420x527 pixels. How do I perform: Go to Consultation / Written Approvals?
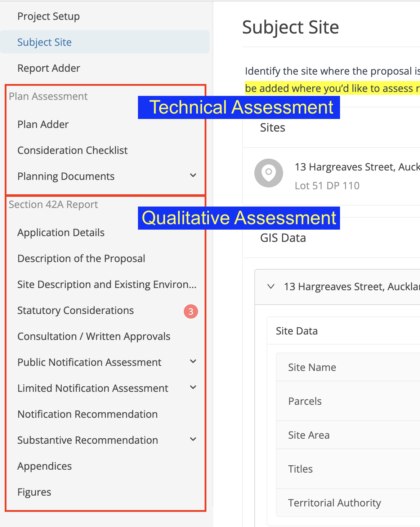[x=94, y=336]
